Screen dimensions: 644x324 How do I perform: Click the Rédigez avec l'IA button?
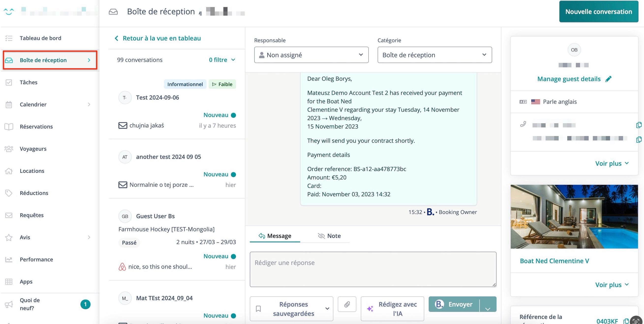click(x=392, y=309)
